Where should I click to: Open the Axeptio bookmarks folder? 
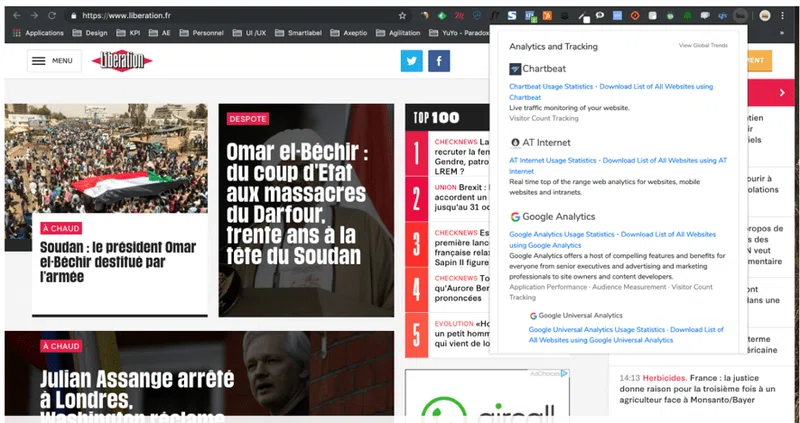[x=349, y=33]
